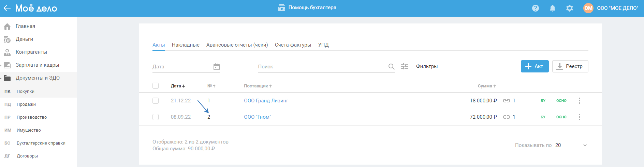
Task: Check the 21.12.22 act row checkbox
Action: coord(156,101)
